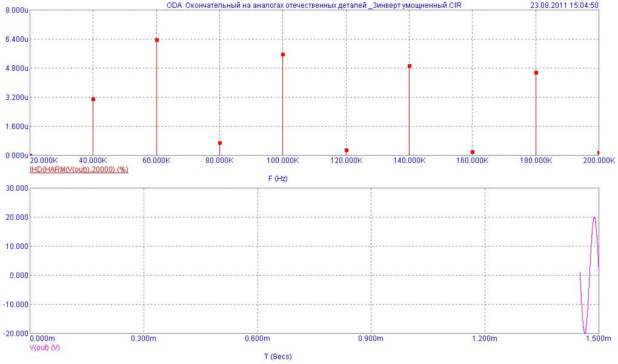Select the 200.000K frequency axis label
618x364 pixels.
pos(599,160)
